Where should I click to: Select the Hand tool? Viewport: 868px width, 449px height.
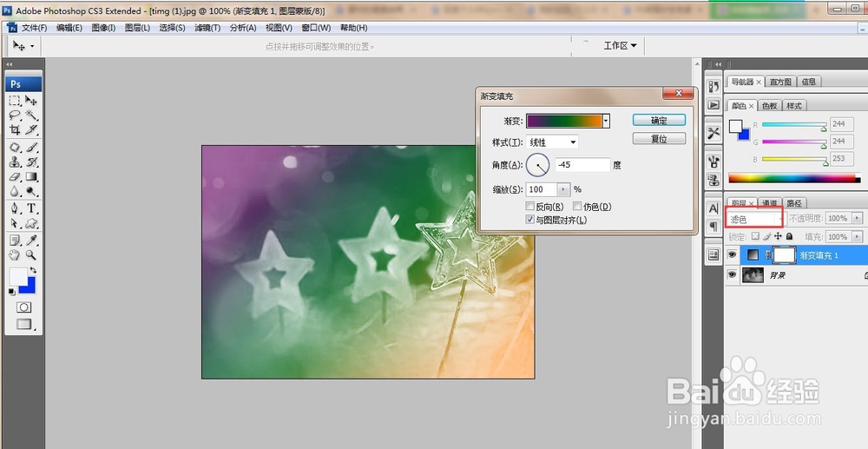pyautogui.click(x=15, y=254)
